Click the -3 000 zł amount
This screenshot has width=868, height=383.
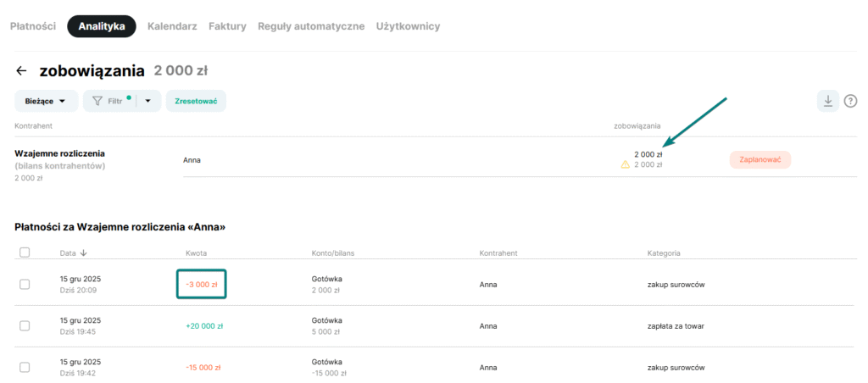(x=202, y=285)
